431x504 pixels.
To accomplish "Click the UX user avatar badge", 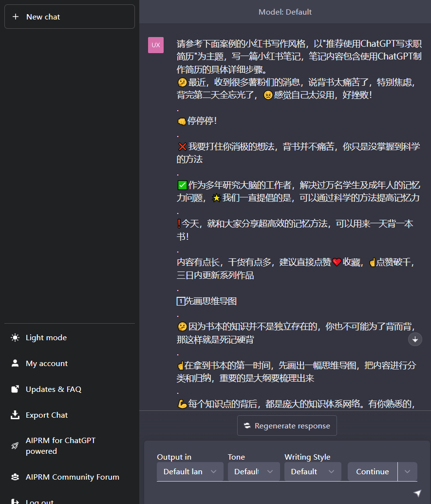I will click(x=155, y=45).
